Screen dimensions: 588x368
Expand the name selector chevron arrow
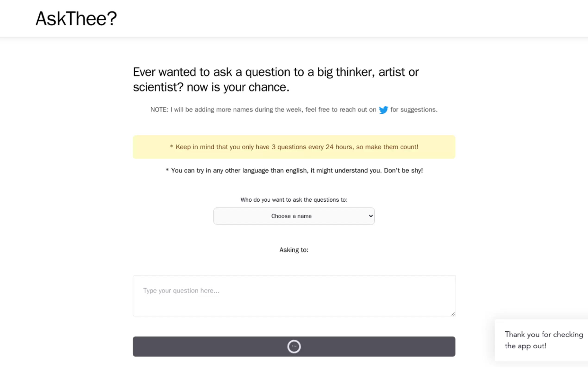tap(370, 216)
